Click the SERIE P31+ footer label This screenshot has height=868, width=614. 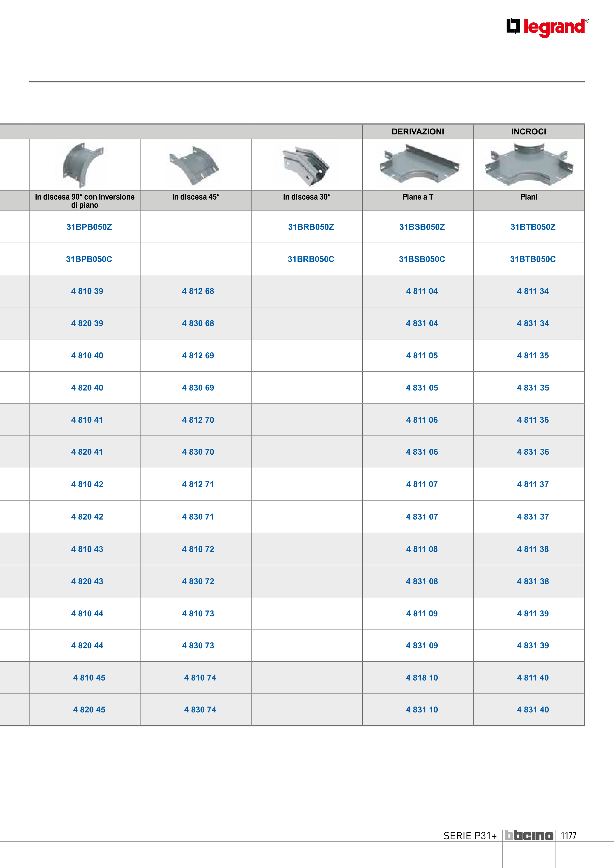coord(470,836)
